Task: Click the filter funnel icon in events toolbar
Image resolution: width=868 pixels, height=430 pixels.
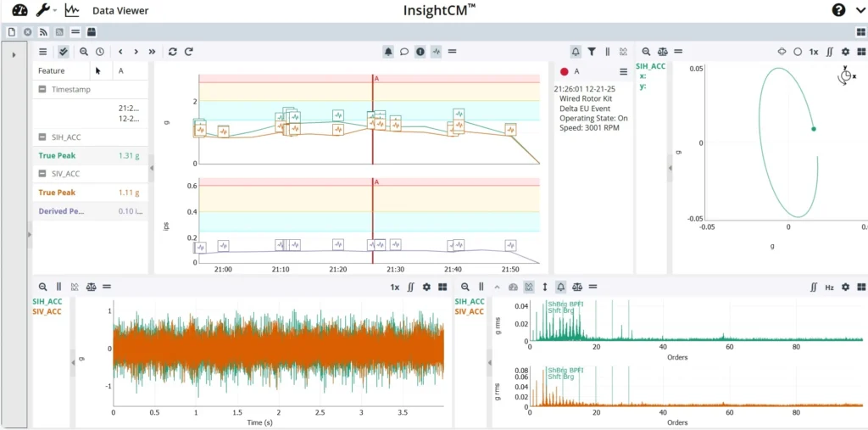Action: pos(592,52)
